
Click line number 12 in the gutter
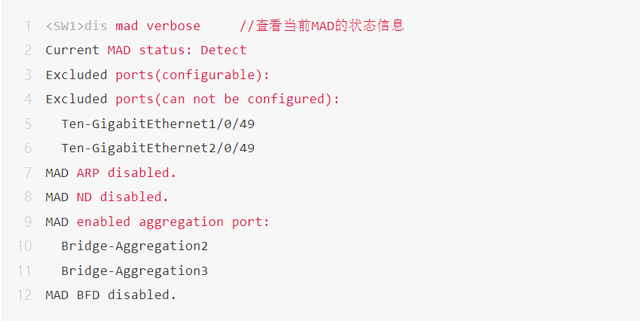[x=24, y=295]
